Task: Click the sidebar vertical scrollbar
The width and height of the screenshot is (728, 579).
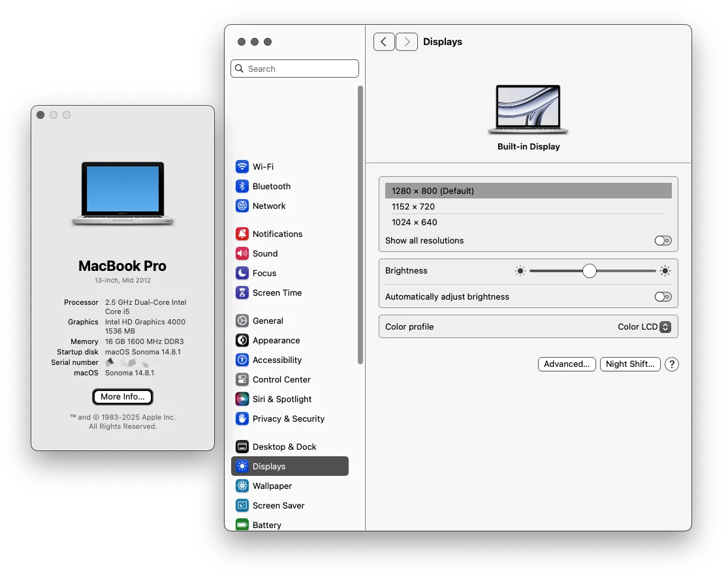Action: pyautogui.click(x=360, y=225)
